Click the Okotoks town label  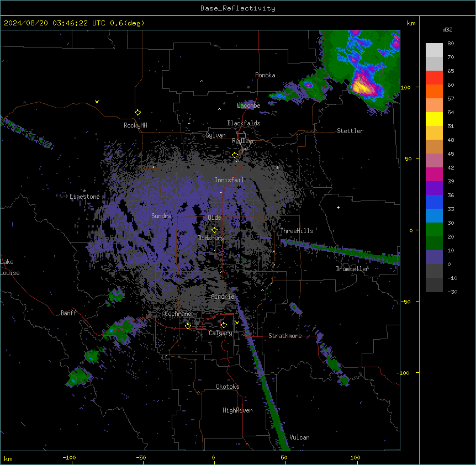click(228, 387)
